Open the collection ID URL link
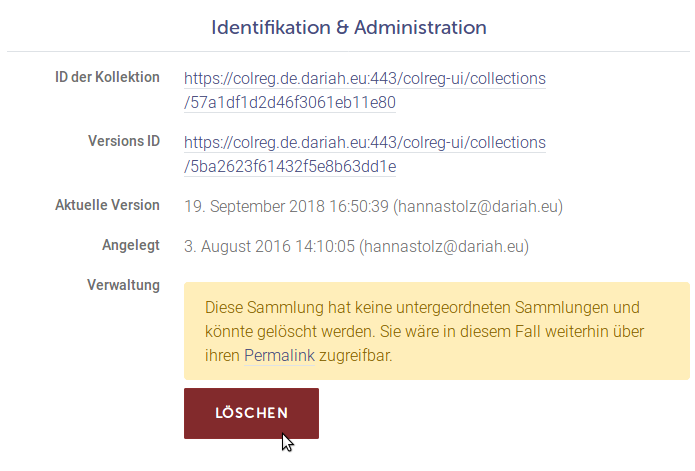695x471 pixels. click(365, 78)
